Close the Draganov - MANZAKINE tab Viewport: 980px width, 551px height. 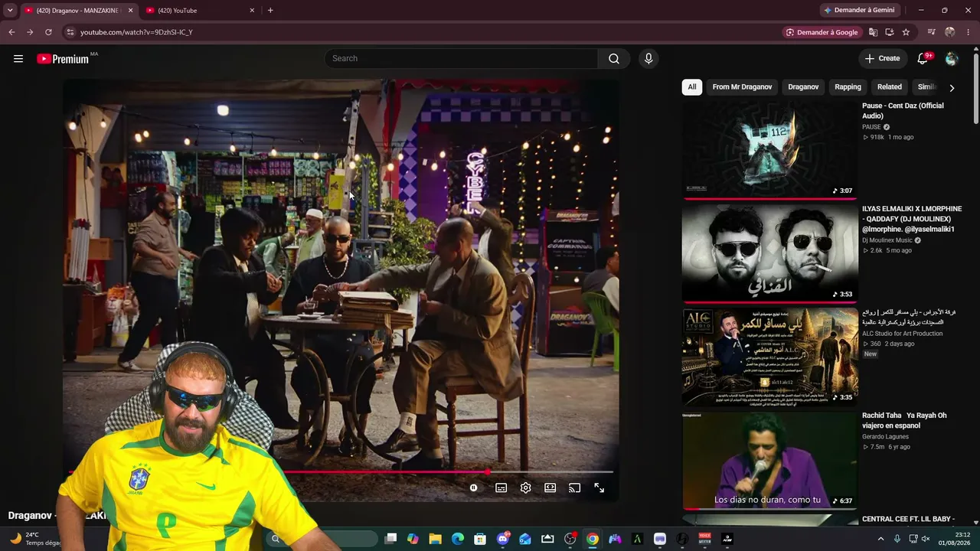pos(130,11)
